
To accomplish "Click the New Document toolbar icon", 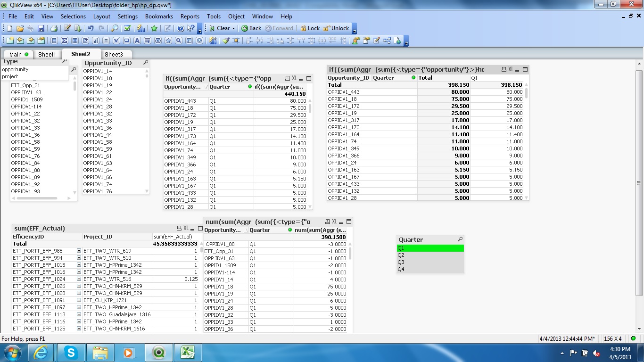I will (x=10, y=28).
